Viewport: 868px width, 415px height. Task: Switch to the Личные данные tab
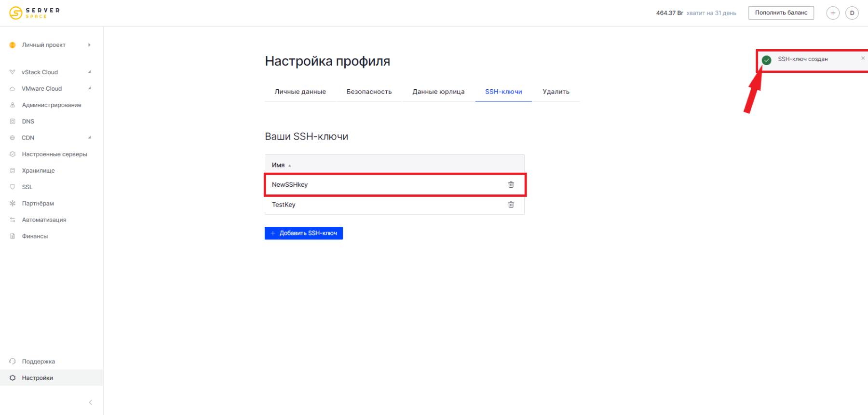click(x=300, y=92)
